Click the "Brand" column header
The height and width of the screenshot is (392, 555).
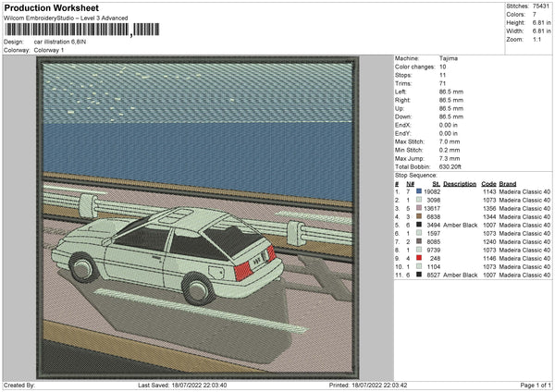(508, 184)
